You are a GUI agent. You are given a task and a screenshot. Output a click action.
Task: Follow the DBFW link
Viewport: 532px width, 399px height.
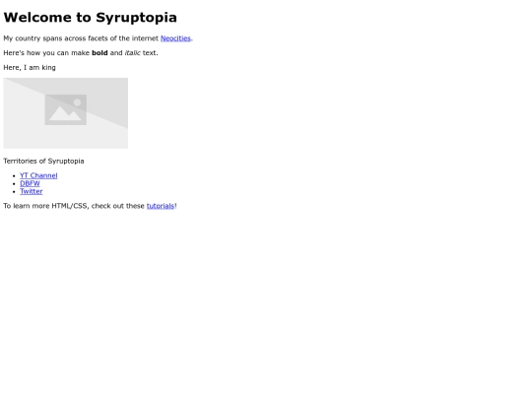pyautogui.click(x=30, y=183)
